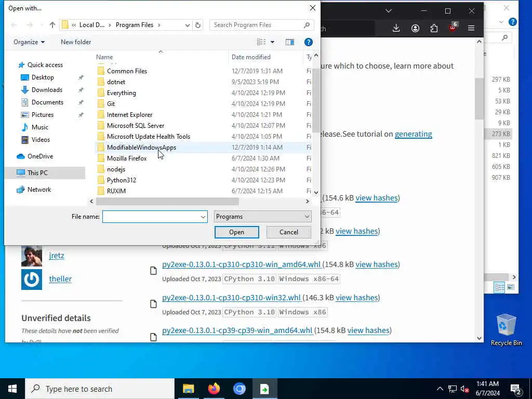Viewport: 532px width, 399px height.
Task: Open the Firefox extensions puzzle icon
Action: [434, 28]
